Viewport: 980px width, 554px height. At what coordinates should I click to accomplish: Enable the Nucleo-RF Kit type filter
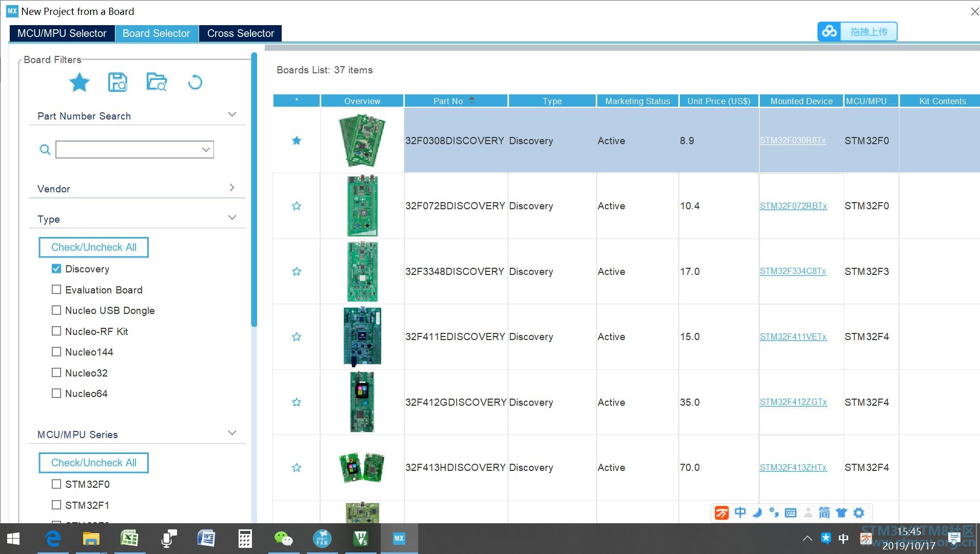pyautogui.click(x=56, y=331)
